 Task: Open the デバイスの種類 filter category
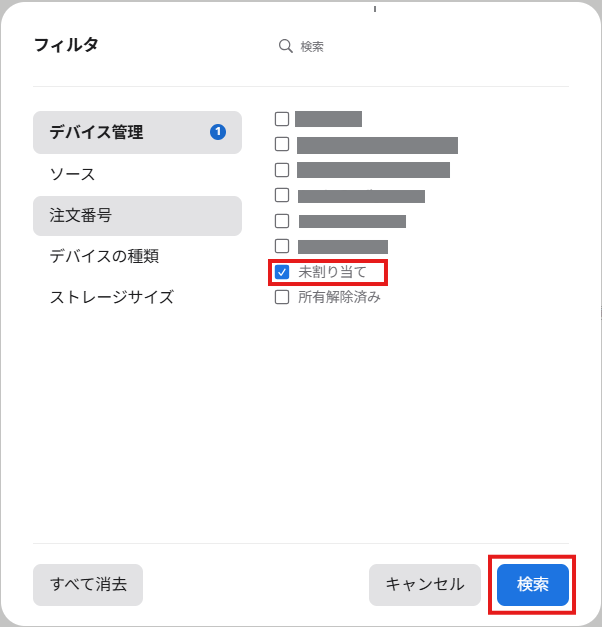point(137,256)
